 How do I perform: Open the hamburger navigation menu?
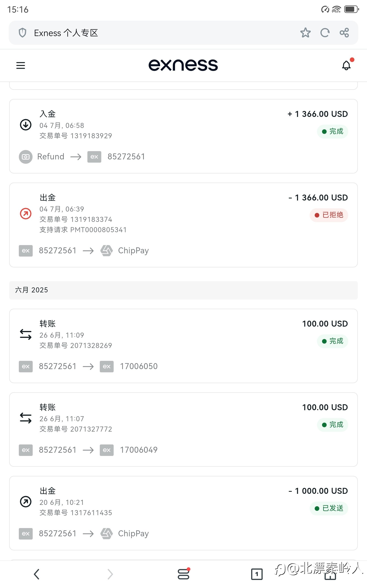pos(21,65)
